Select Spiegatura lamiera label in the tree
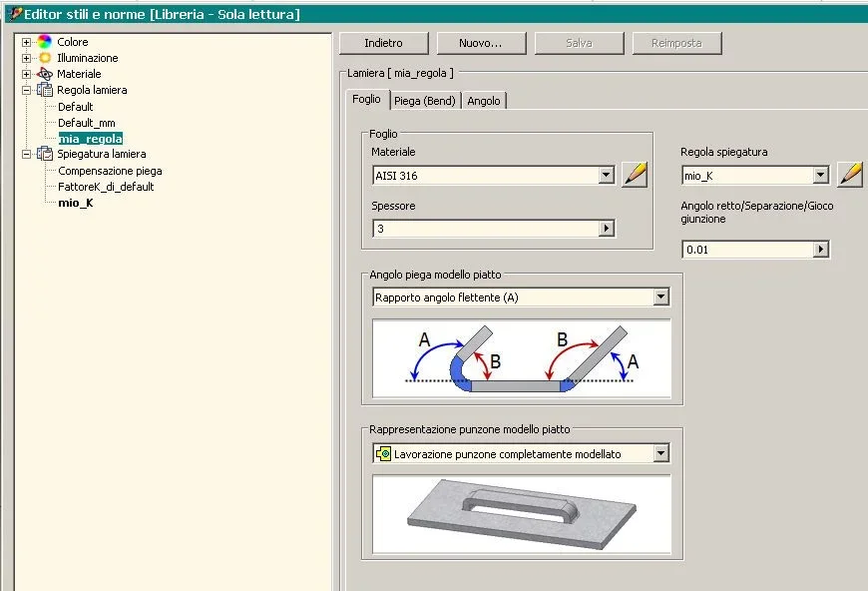The height and width of the screenshot is (591, 868). click(x=102, y=154)
